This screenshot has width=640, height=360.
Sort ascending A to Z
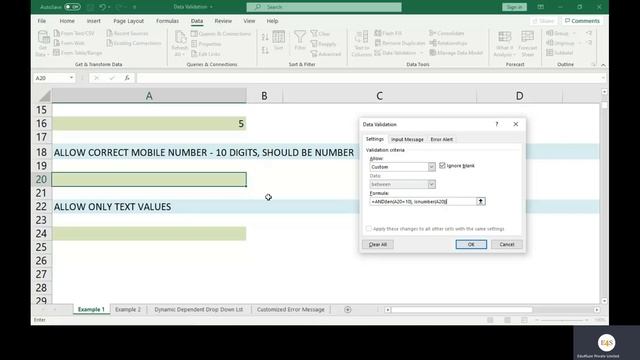click(x=265, y=37)
